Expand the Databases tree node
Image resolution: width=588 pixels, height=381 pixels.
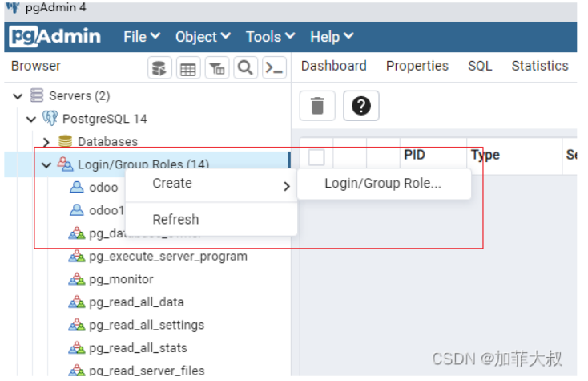(46, 142)
